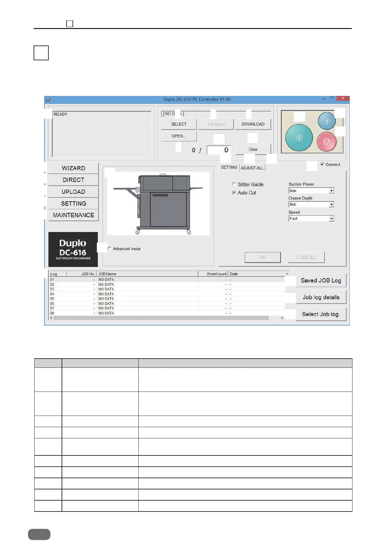This screenshot has height=555, width=392.
Task: Click the Date column header
Action: [257, 274]
